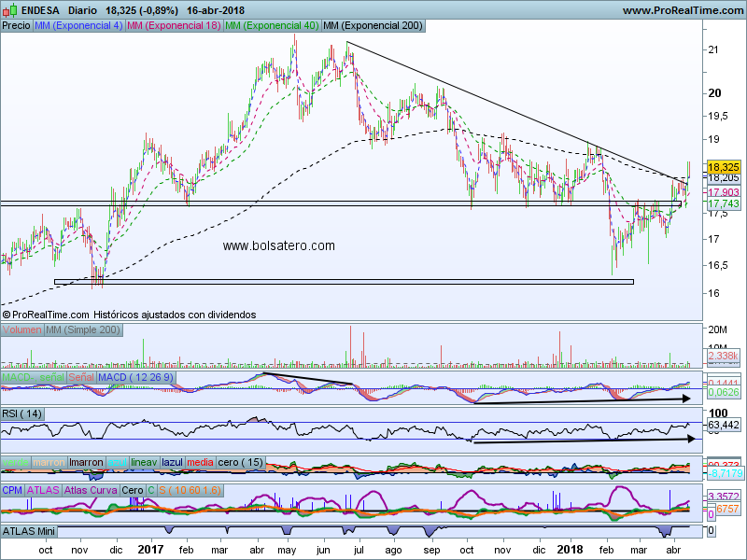Screen dimensions: 747x560
Task: Select the cero ( 15) label
Action: (240, 462)
